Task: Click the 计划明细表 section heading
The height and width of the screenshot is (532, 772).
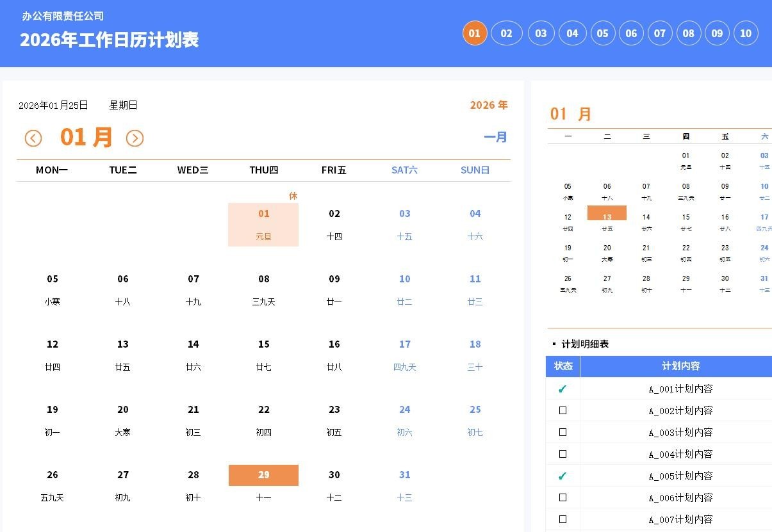Action: [x=585, y=344]
